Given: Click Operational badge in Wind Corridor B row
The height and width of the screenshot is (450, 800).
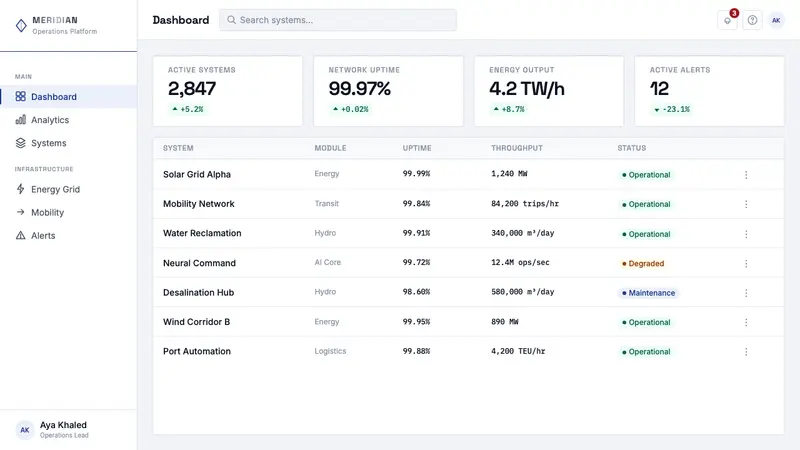Looking at the screenshot, I should [646, 322].
